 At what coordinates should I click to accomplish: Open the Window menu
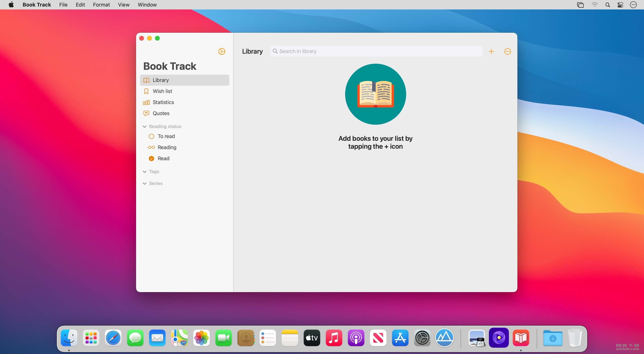(x=147, y=5)
